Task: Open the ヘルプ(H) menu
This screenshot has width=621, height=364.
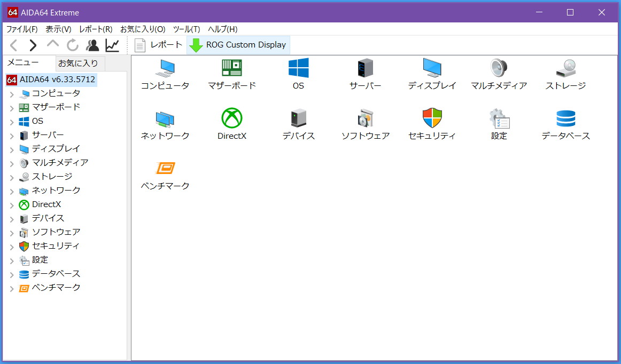Action: pyautogui.click(x=222, y=29)
